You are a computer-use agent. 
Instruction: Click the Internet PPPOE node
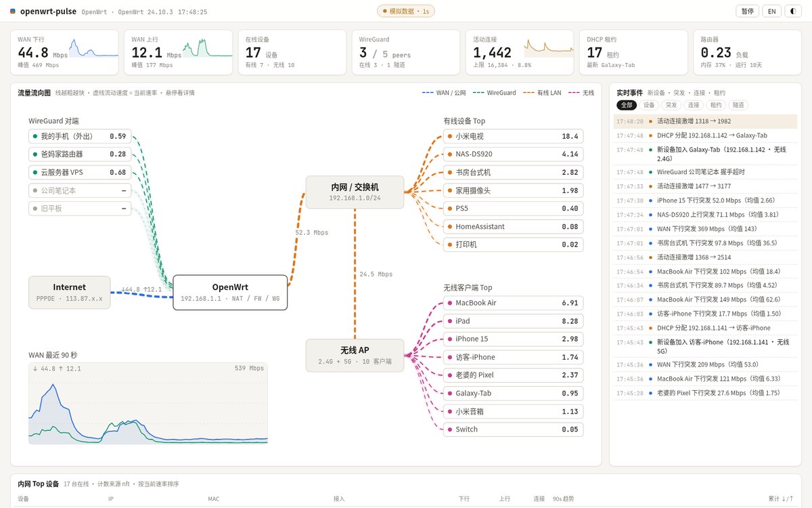(70, 292)
